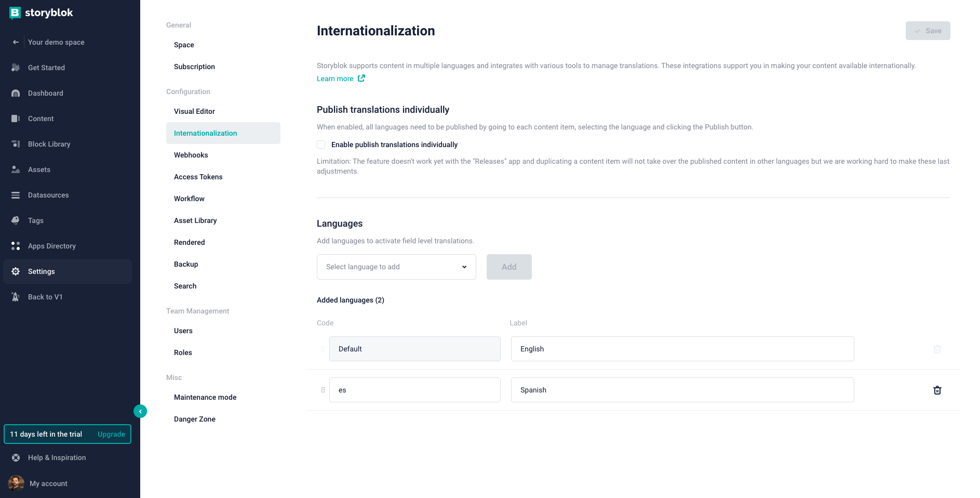Click the Help & Inspiration lifebuoy icon
The height and width of the screenshot is (498, 980).
16,457
